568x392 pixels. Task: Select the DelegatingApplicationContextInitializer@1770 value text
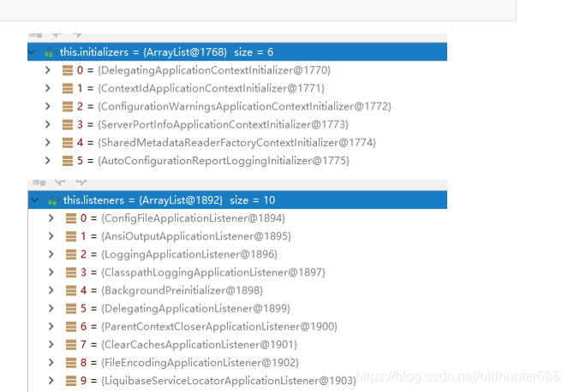[214, 70]
